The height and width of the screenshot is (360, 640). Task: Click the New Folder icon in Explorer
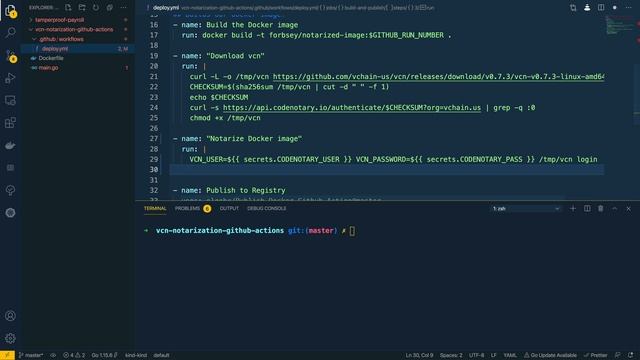point(82,7)
